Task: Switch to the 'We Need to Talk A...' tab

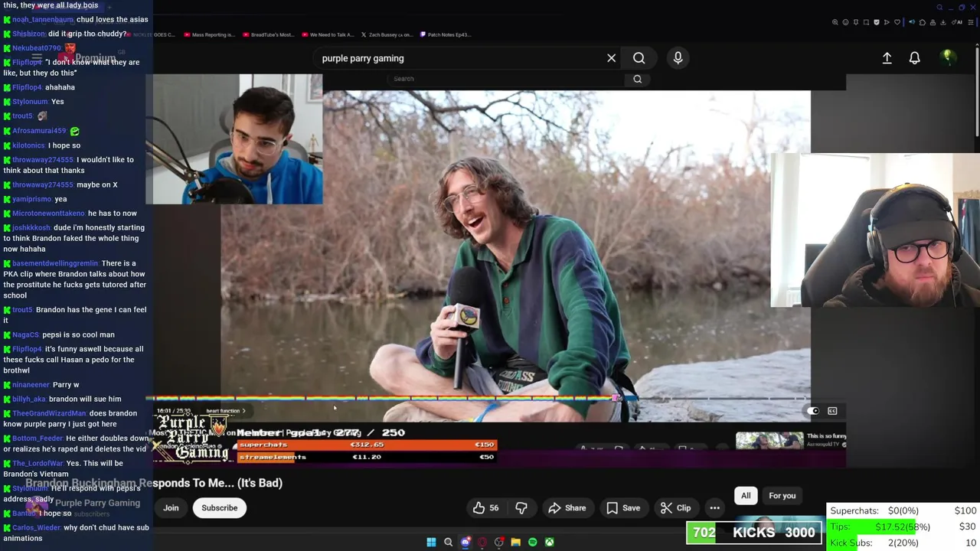Action: [x=328, y=34]
